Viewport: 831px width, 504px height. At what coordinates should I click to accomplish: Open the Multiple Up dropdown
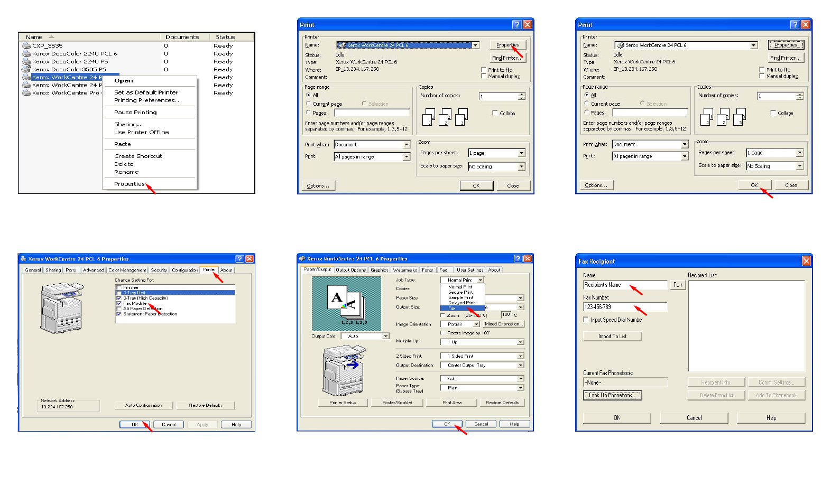click(x=521, y=342)
